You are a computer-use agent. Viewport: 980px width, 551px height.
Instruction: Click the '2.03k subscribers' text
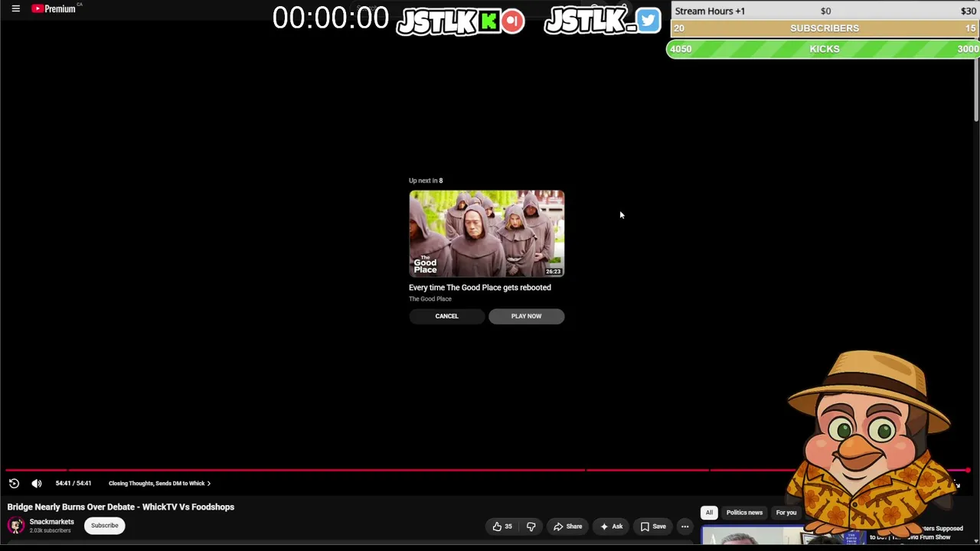50,530
